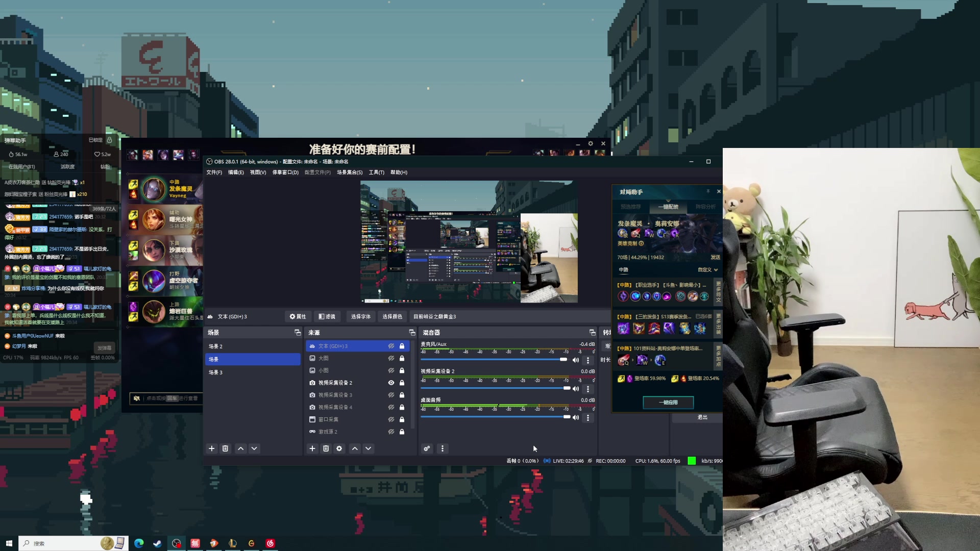Hide the 视频采集设备 2 source

pyautogui.click(x=391, y=383)
